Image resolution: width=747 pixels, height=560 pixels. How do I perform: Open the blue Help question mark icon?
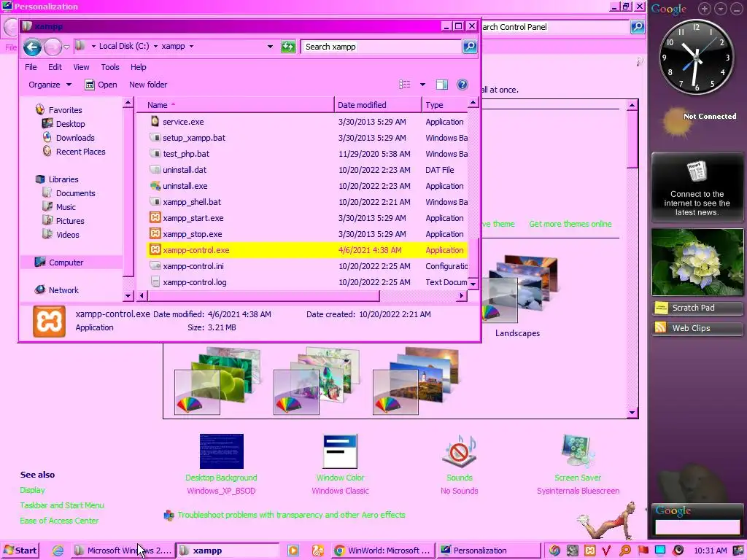(462, 85)
